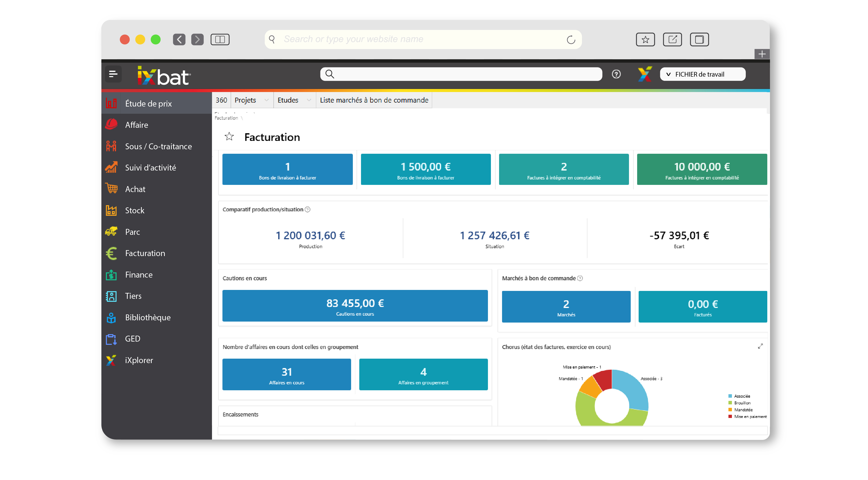Expand Projets dropdown chevron

266,100
